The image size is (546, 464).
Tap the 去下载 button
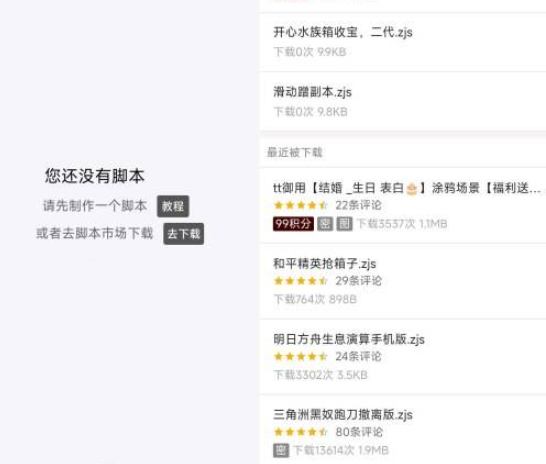(x=184, y=234)
